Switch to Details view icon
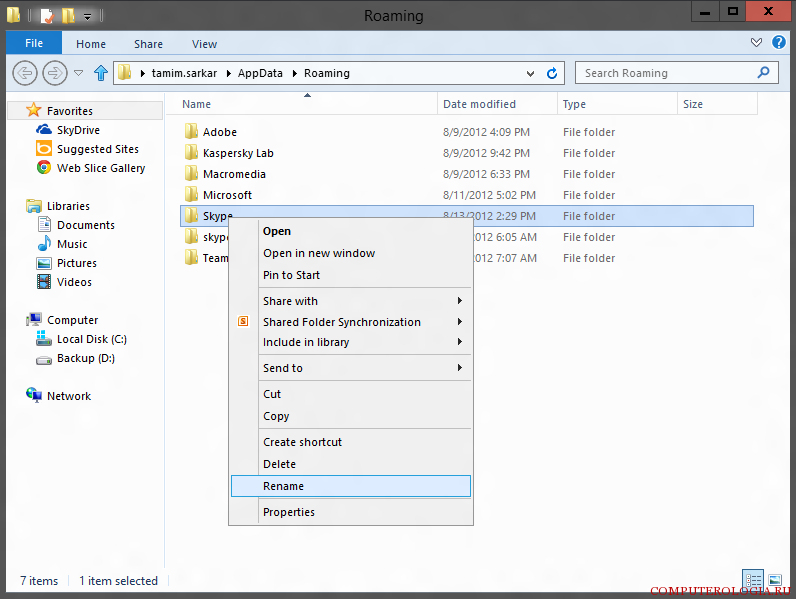This screenshot has width=796, height=599. point(753,580)
